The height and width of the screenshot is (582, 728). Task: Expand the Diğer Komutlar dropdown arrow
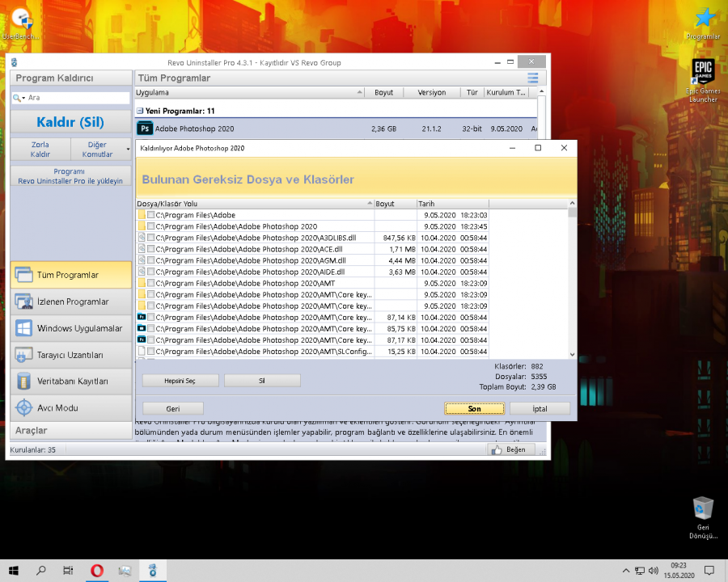click(x=128, y=150)
